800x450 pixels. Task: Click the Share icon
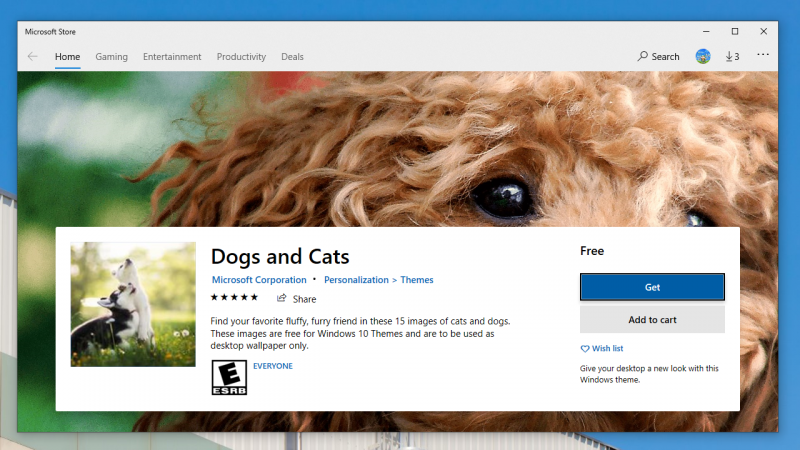tap(282, 298)
